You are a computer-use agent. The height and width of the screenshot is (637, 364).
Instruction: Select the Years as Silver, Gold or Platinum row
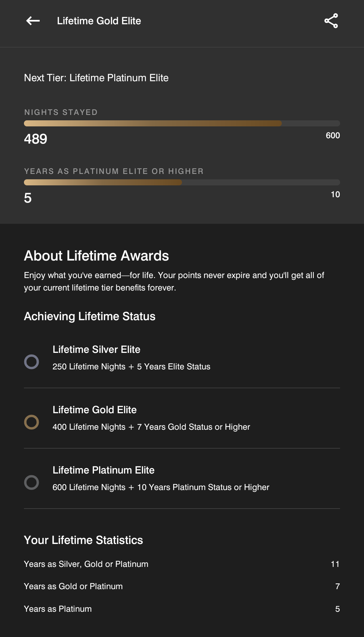tap(182, 564)
